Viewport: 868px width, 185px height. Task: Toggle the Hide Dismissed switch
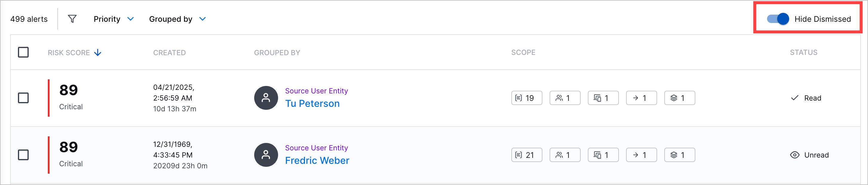(x=778, y=19)
